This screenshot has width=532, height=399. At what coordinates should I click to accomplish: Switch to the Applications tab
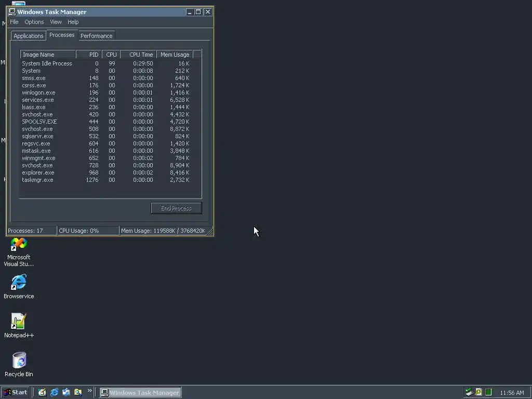click(29, 36)
